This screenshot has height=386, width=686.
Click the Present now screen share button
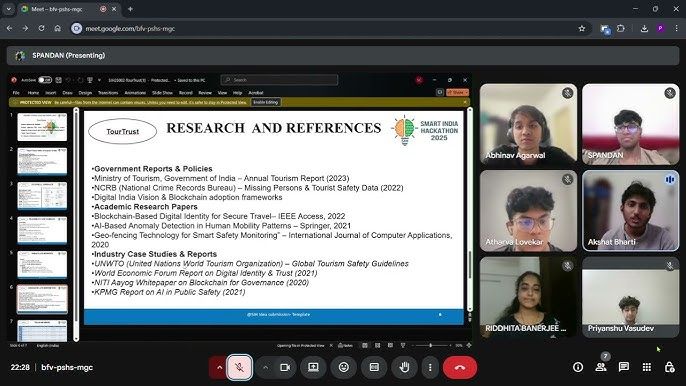(313, 367)
